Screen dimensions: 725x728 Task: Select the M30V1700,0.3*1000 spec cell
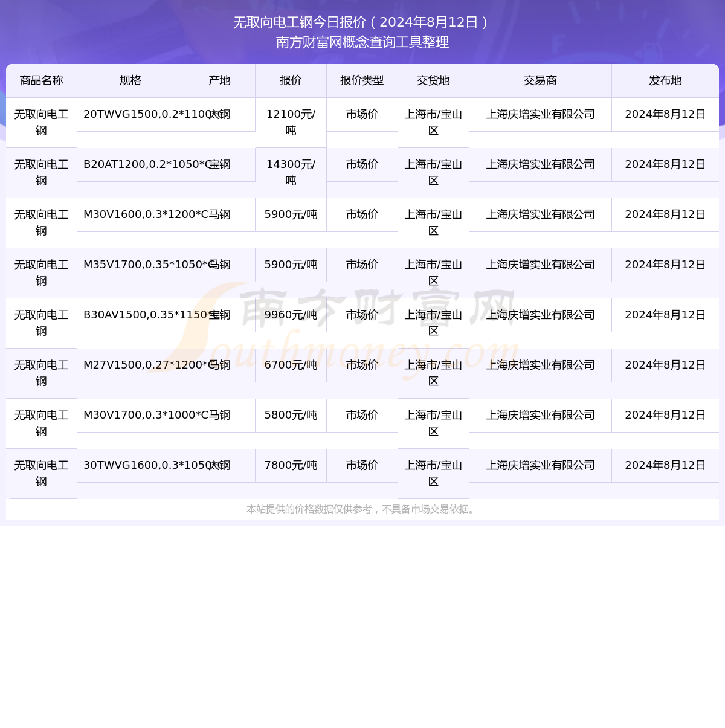[x=130, y=415]
